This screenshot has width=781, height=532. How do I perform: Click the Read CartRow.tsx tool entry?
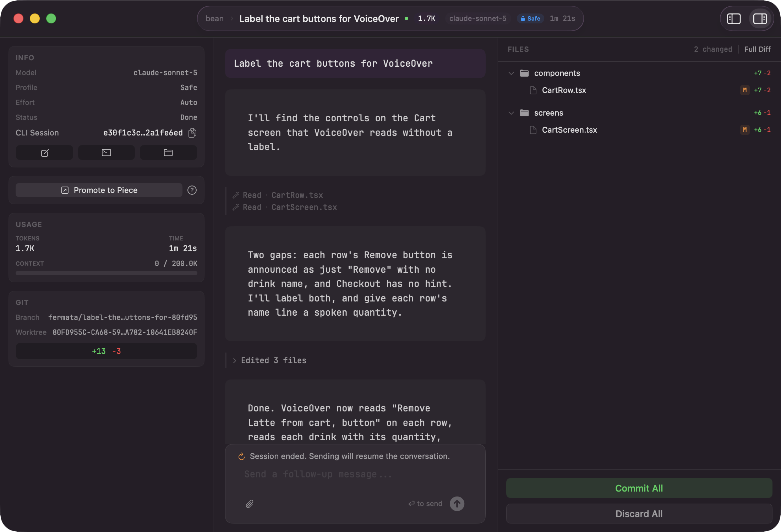tap(278, 195)
